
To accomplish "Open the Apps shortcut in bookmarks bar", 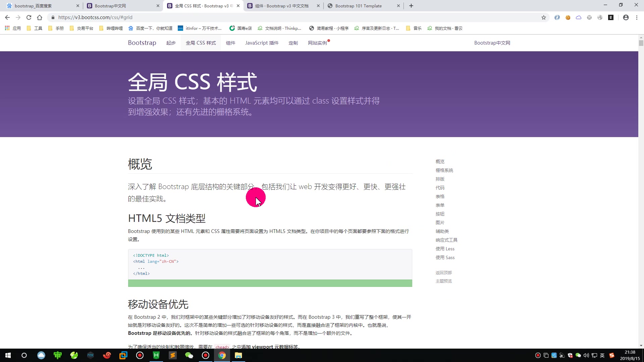I will tap(13, 28).
